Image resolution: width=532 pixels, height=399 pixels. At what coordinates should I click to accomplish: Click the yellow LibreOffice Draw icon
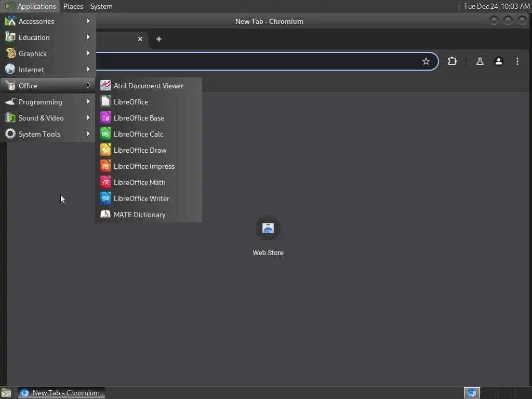click(x=105, y=150)
